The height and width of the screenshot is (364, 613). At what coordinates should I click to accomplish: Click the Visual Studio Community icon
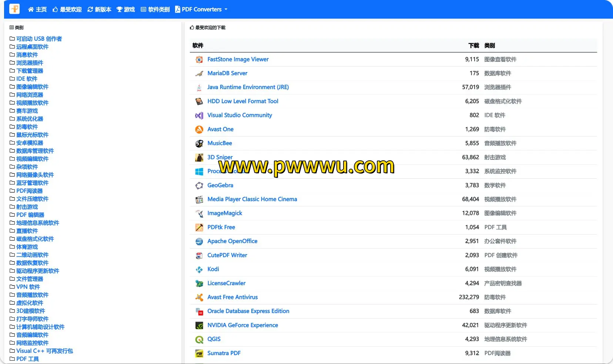tap(199, 115)
